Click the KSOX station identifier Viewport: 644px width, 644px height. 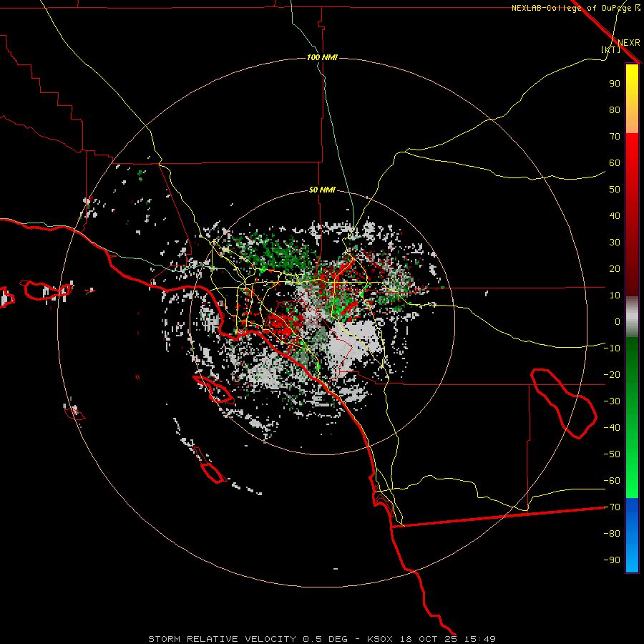click(380, 639)
